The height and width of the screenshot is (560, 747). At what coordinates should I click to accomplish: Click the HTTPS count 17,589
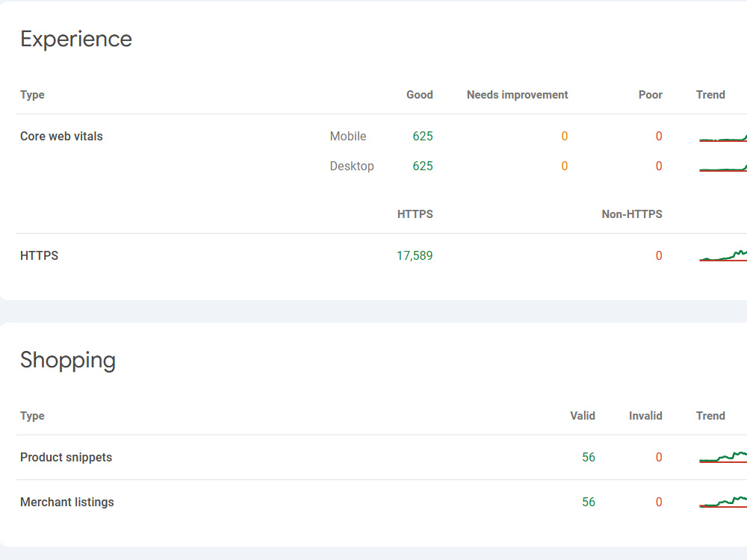pyautogui.click(x=415, y=255)
